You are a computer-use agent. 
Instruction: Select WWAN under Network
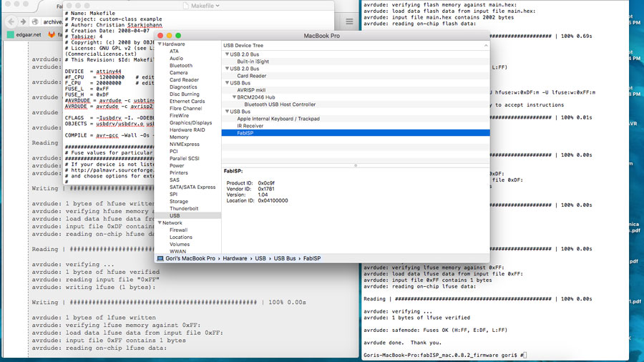coord(177,251)
